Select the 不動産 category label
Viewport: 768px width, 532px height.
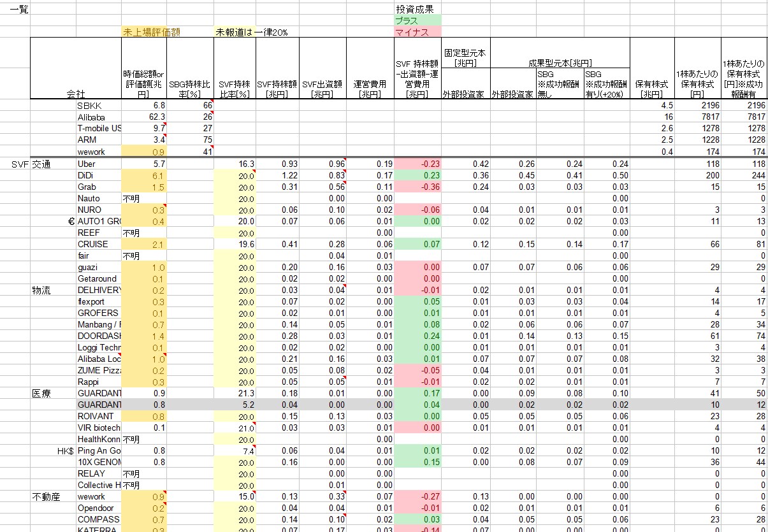point(54,496)
